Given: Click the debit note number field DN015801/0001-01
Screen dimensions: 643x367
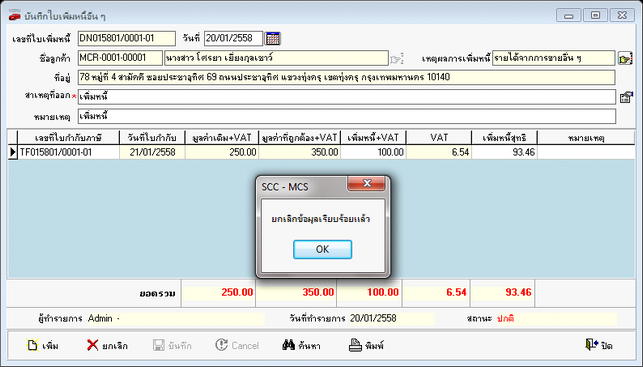Looking at the screenshot, I should pyautogui.click(x=127, y=39).
